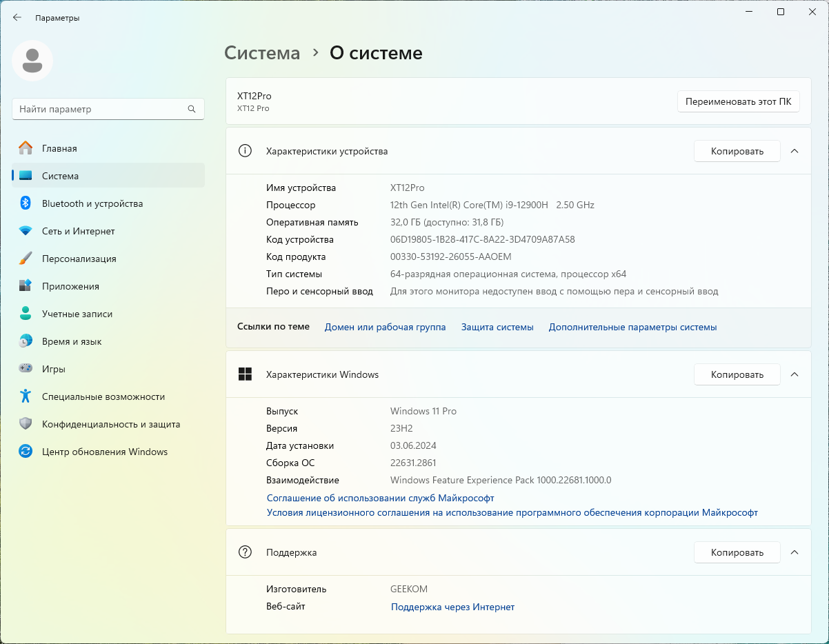
Task: Select install date 03.06.2024
Action: coord(413,445)
